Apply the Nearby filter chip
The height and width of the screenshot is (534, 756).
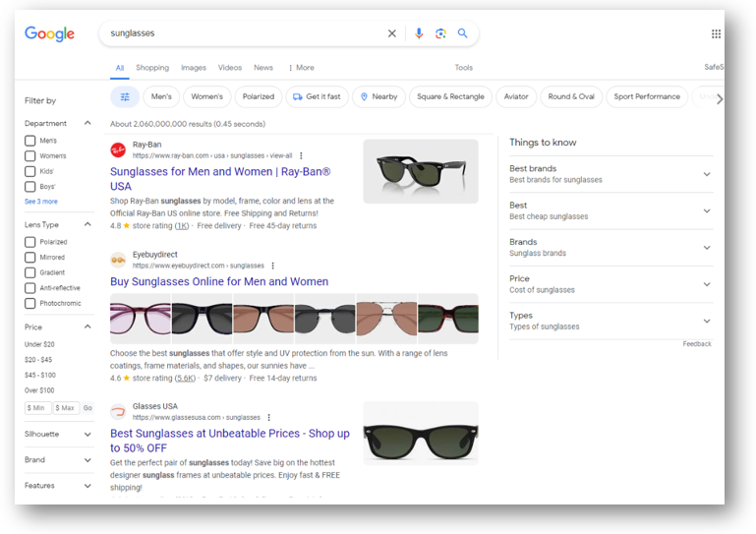click(x=378, y=97)
